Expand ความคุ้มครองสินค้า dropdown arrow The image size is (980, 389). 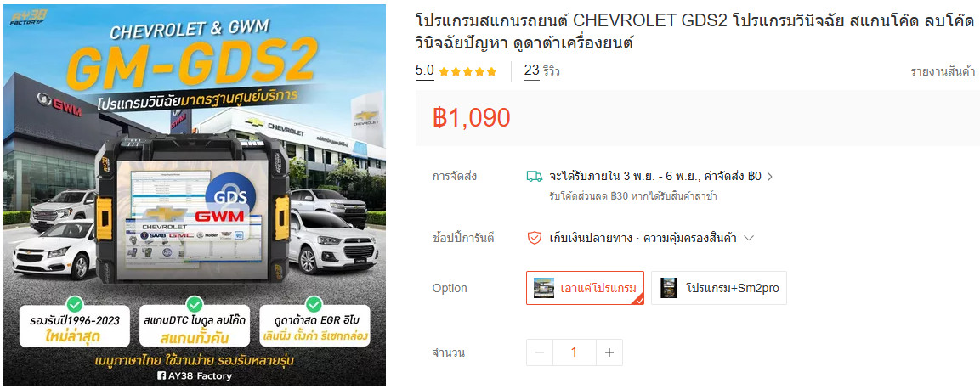(750, 238)
